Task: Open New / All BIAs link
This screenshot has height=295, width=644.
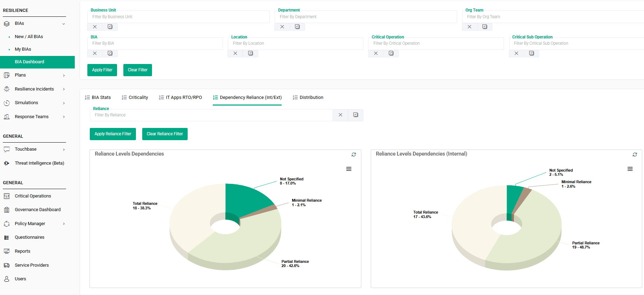Action: click(29, 37)
